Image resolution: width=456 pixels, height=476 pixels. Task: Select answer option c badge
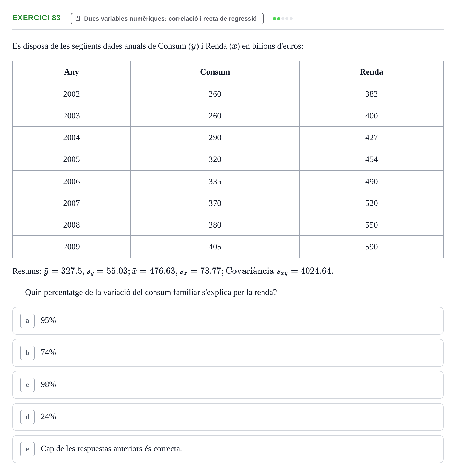[27, 385]
